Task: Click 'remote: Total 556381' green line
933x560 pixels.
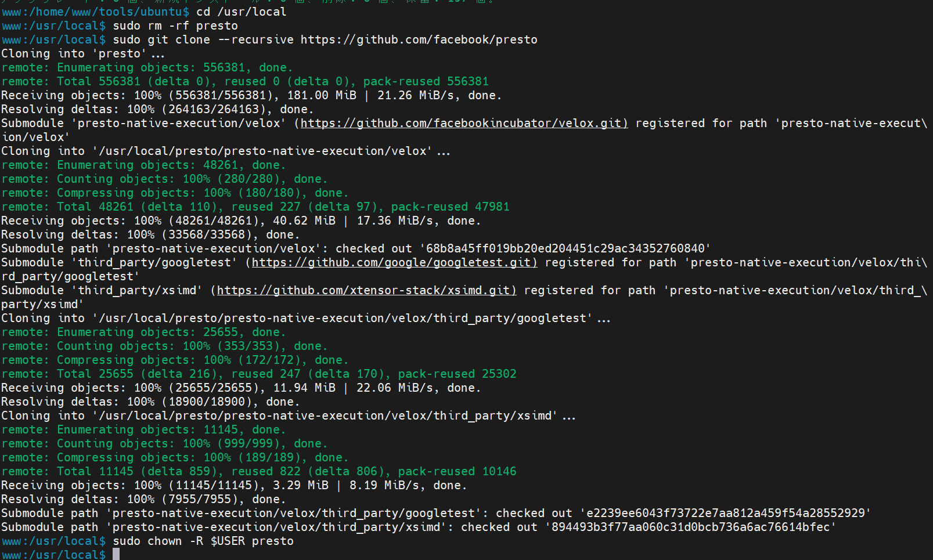Action: click(245, 81)
